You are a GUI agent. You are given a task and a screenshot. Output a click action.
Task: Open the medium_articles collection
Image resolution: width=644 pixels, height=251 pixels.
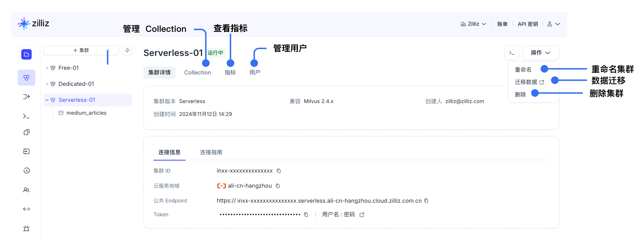coord(86,113)
